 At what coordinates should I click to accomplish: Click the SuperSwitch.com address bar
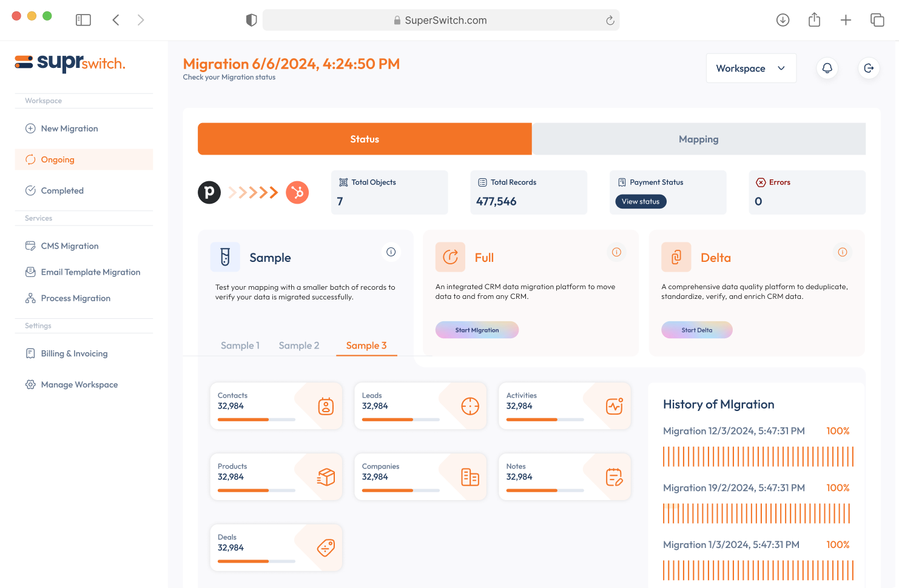[441, 20]
